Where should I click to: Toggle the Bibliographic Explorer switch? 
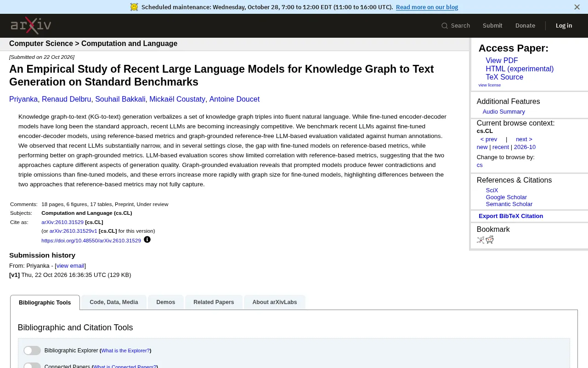[32, 351]
